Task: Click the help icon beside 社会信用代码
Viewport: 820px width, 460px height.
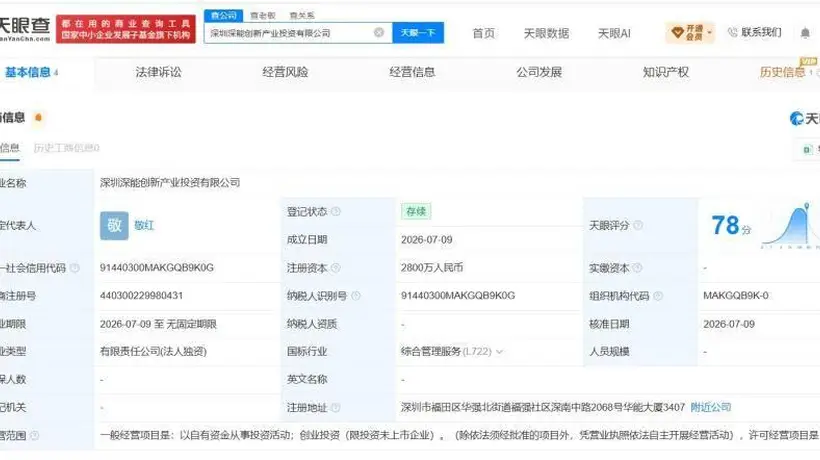Action: pyautogui.click(x=75, y=268)
